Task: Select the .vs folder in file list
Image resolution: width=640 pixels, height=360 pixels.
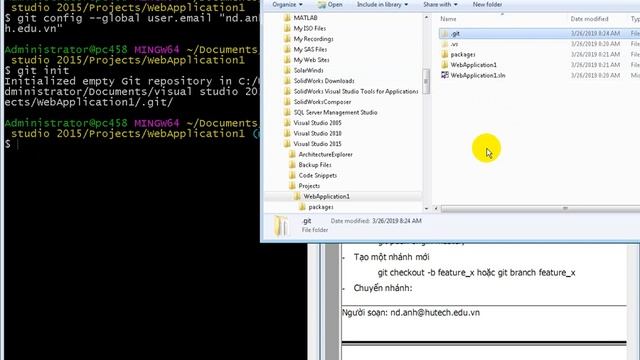Action: pyautogui.click(x=454, y=44)
